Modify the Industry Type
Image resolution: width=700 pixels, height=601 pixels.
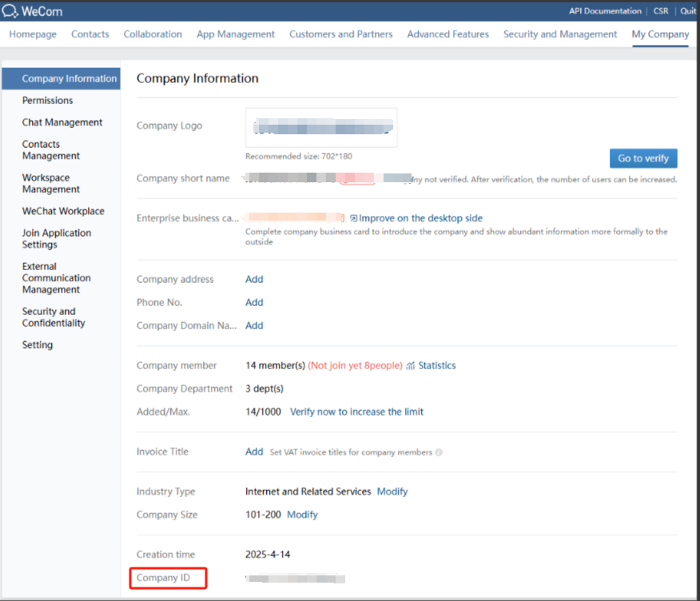(x=392, y=492)
